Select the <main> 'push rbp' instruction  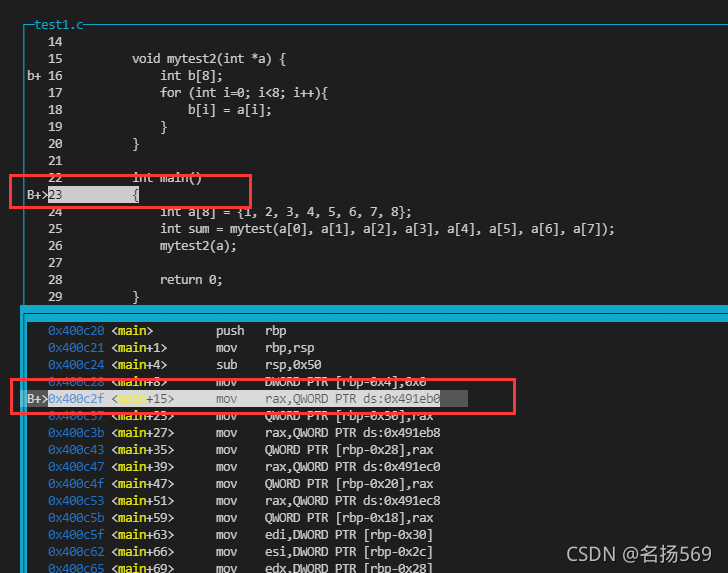168,331
